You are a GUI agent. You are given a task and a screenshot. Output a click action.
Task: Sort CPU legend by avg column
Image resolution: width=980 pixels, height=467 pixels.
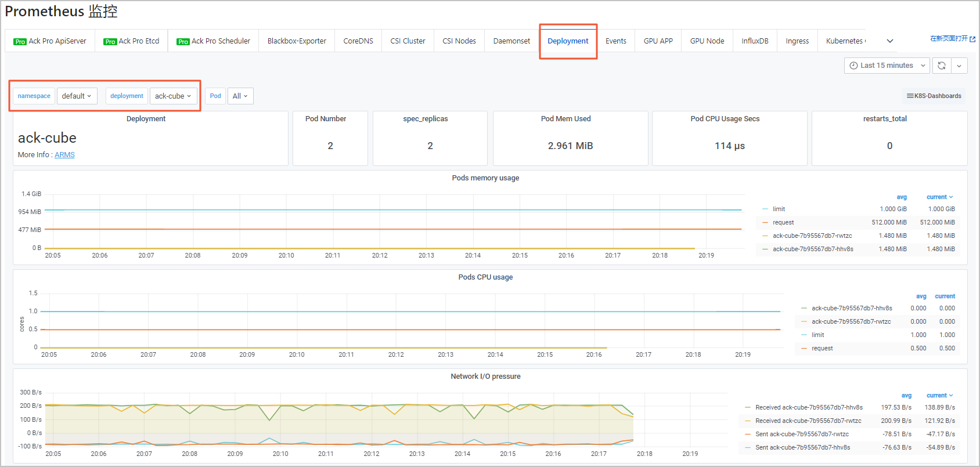click(921, 296)
